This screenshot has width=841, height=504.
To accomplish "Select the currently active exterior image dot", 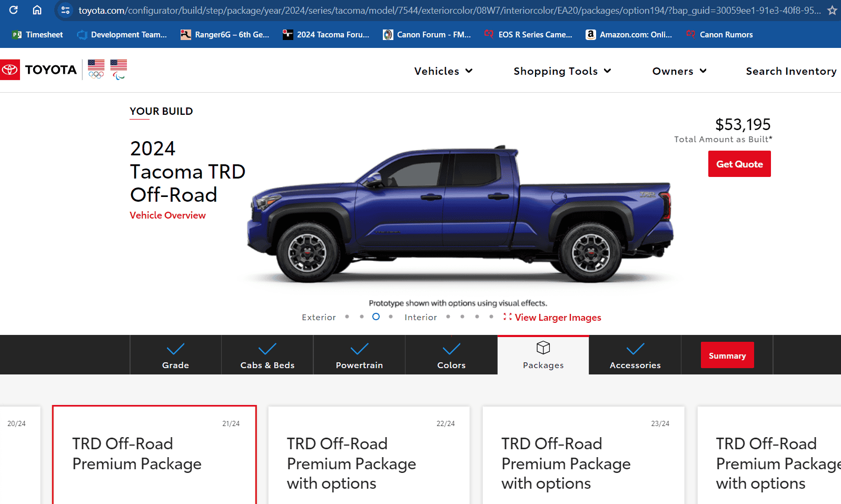I will [x=376, y=317].
